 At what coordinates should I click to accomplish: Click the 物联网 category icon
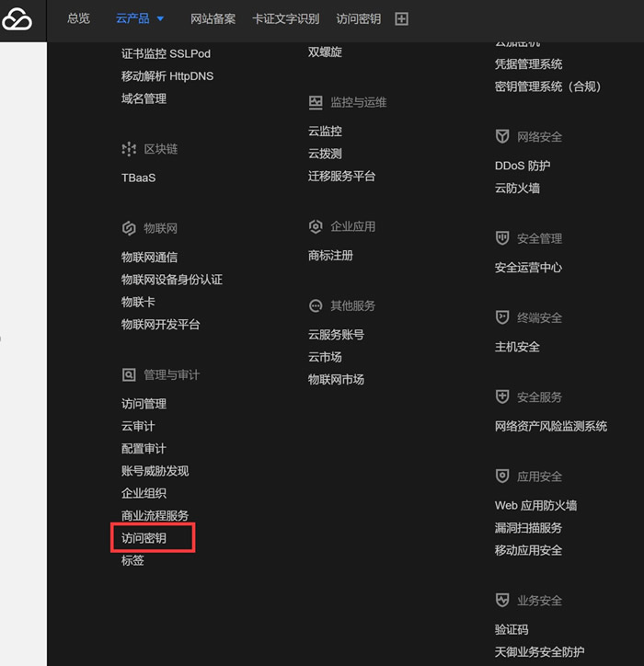129,228
